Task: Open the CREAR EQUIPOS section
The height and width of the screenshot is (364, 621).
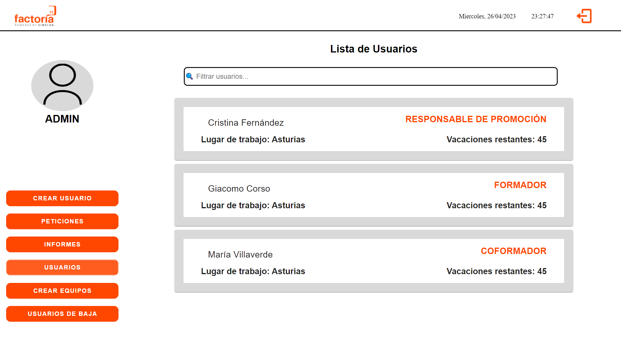Action: click(x=62, y=290)
